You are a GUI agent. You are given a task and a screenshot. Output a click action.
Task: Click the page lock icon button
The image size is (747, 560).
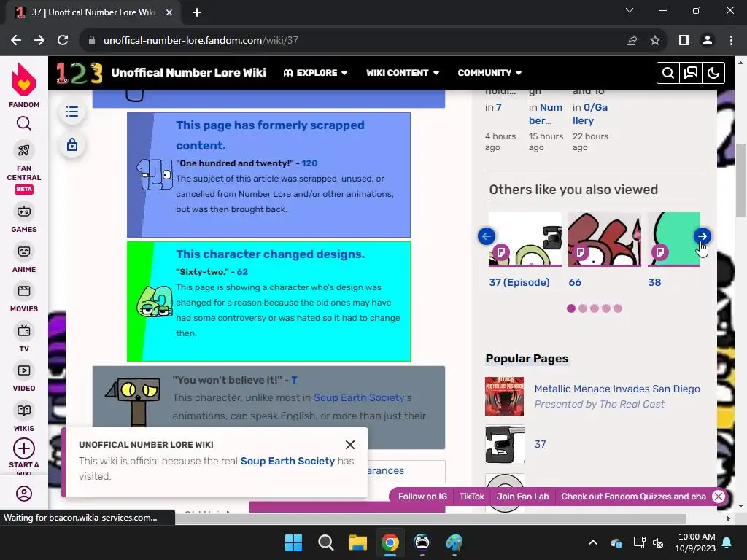pyautogui.click(x=72, y=145)
